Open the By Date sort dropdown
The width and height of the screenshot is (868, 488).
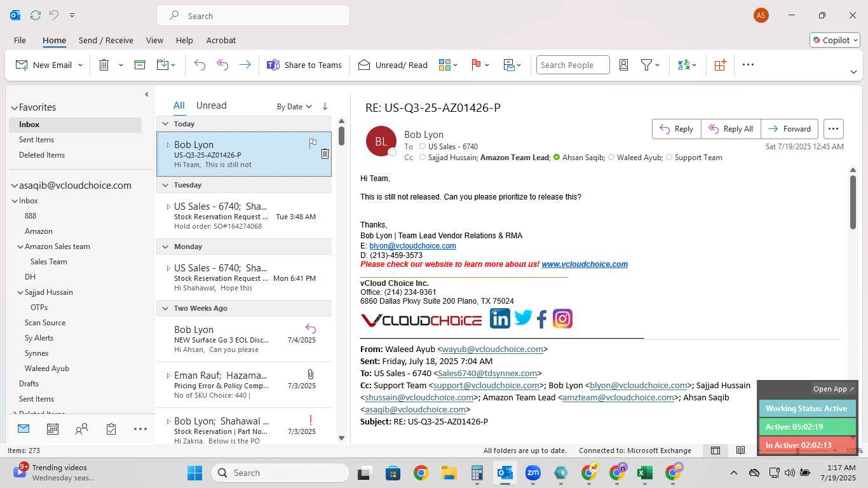(294, 107)
